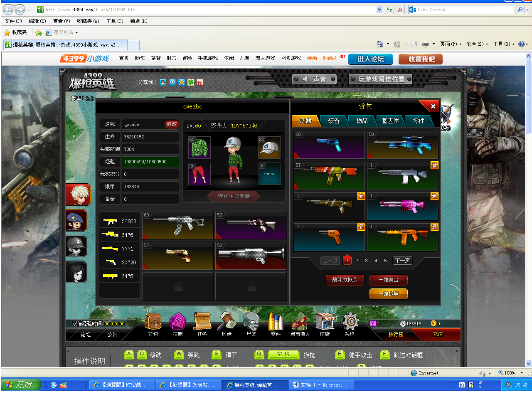Switch to the 装备 equipment tab

pyautogui.click(x=334, y=121)
